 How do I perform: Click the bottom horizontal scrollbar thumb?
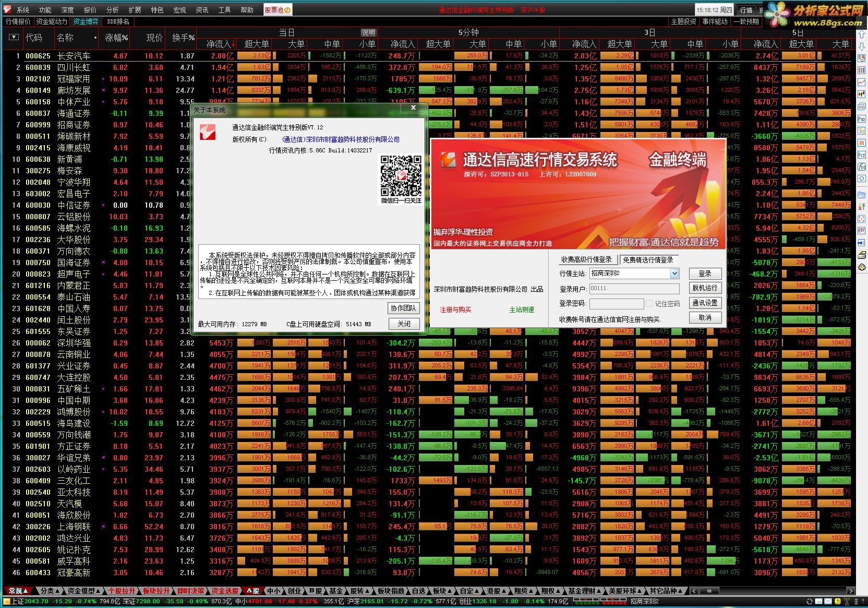[x=710, y=591]
